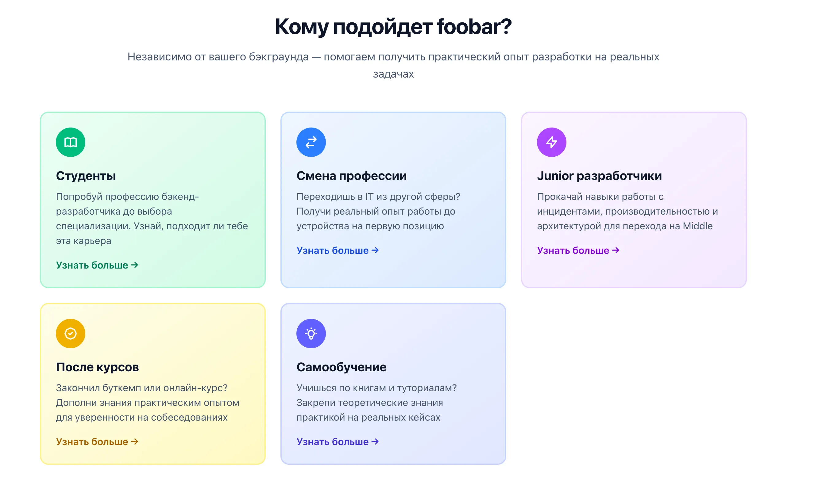
Task: Click the book icon on the Студенты card
Action: pos(70,142)
